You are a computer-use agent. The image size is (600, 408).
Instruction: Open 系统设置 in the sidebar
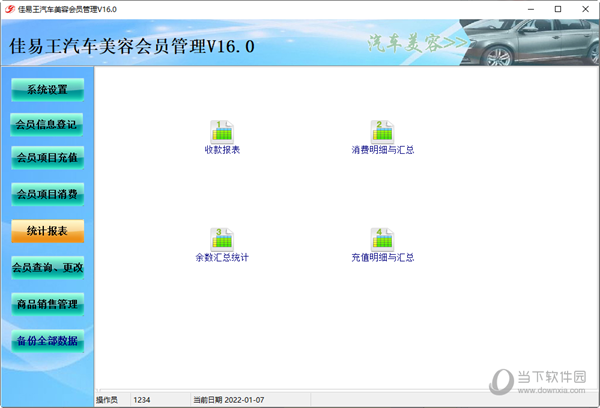pos(47,90)
